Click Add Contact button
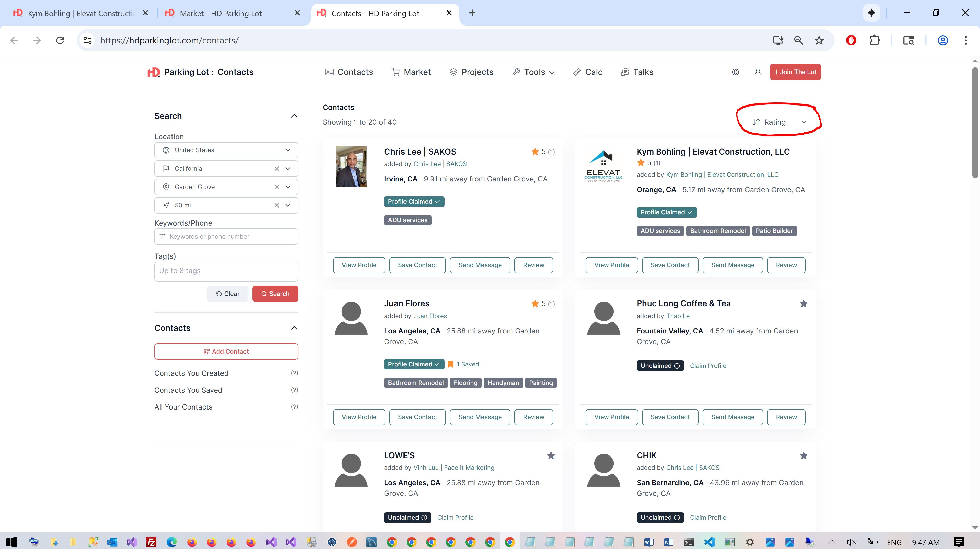The height and width of the screenshot is (549, 980). 226,352
